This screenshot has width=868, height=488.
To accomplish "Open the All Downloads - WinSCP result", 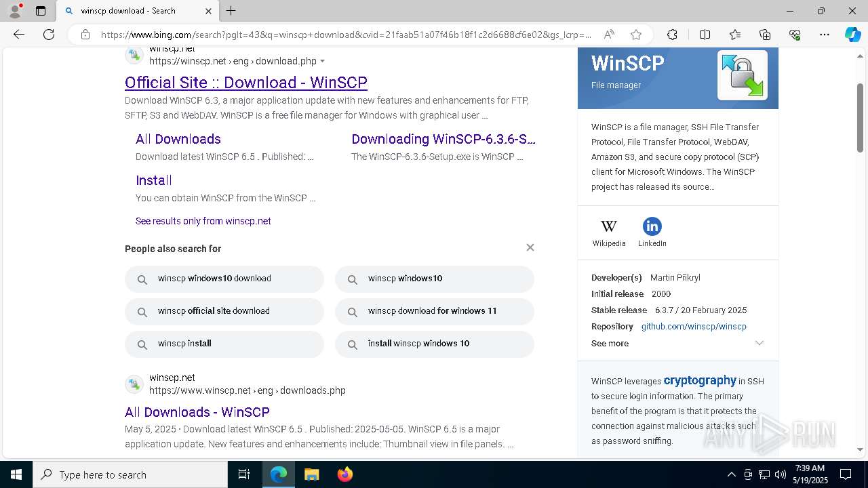I will 197,412.
